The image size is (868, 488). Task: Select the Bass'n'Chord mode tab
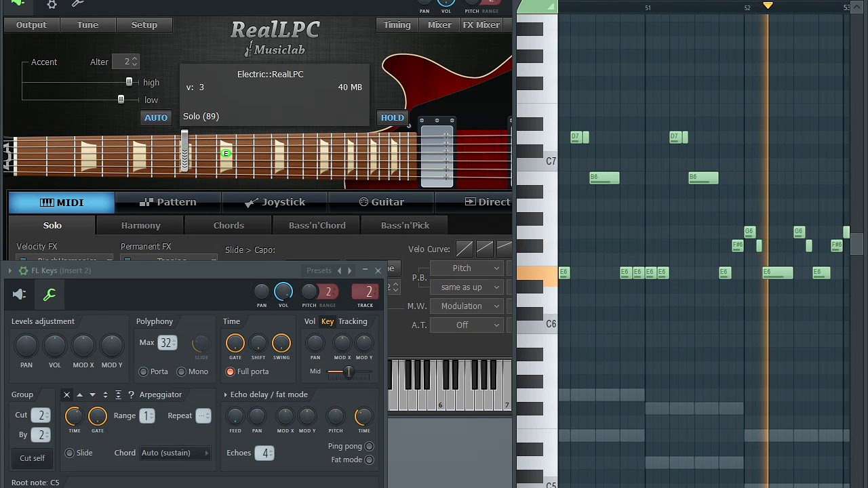tap(317, 226)
